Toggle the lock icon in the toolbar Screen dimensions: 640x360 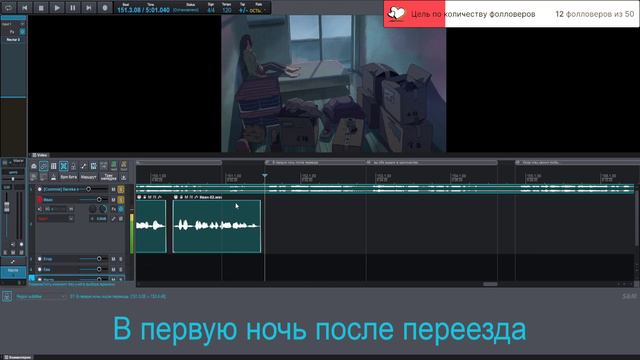[73, 166]
